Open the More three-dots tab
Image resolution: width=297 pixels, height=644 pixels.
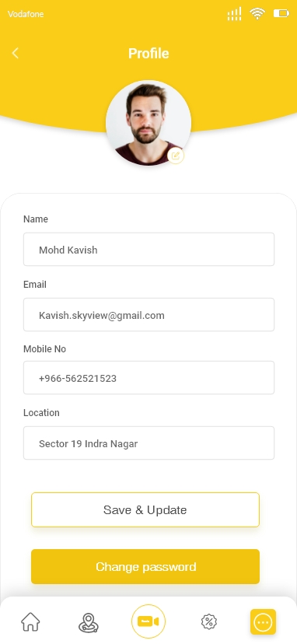[x=263, y=622]
